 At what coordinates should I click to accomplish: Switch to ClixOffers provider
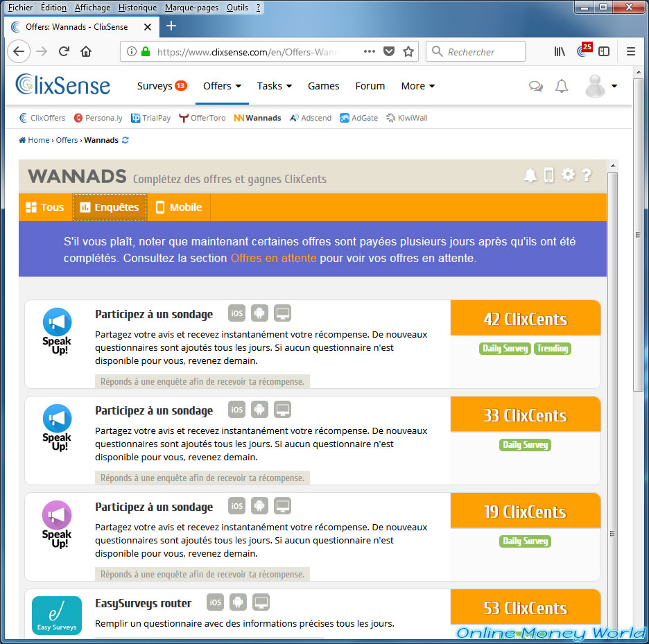42,118
